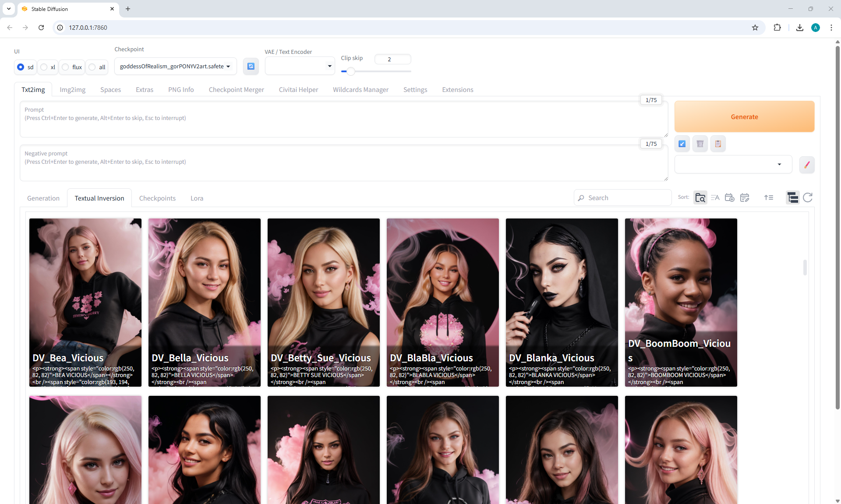
Task: Open the Checkpoint model dropdown
Action: [175, 67]
